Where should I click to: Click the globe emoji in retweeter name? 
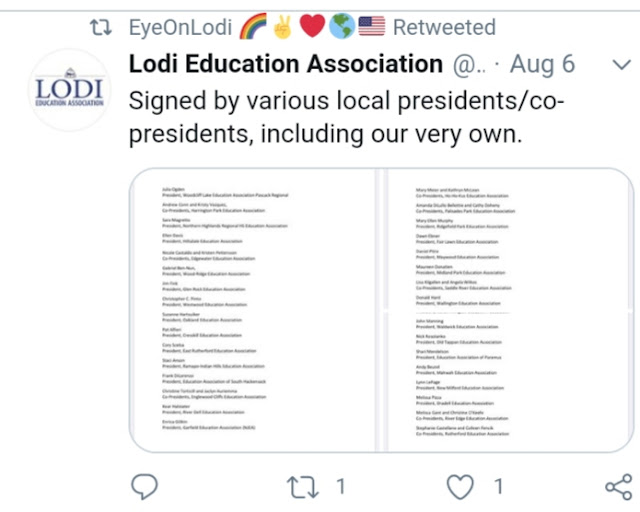point(344,27)
